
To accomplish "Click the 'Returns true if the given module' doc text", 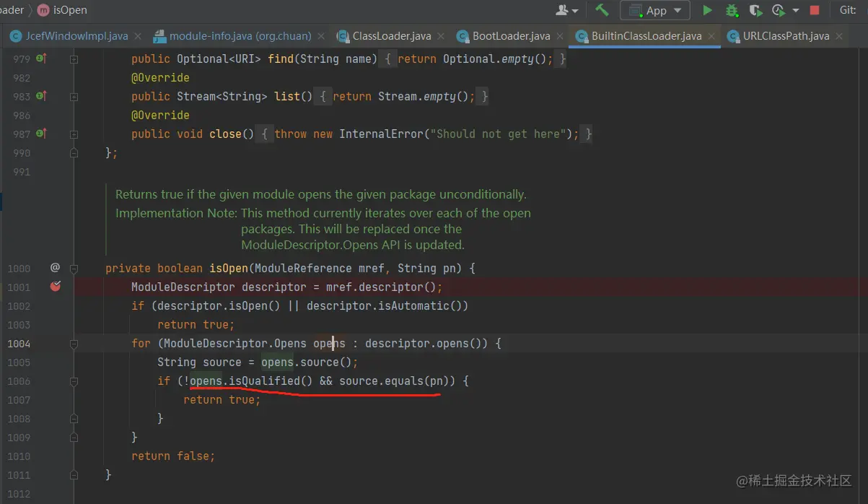I will pyautogui.click(x=320, y=194).
